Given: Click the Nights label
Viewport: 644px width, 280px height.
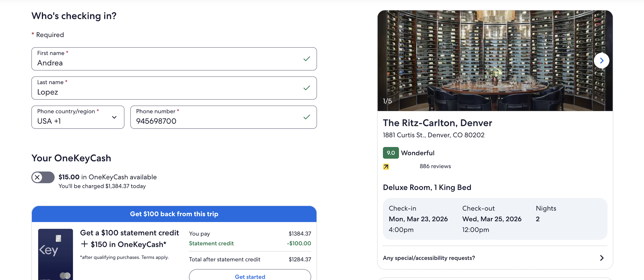Looking at the screenshot, I should 546,208.
